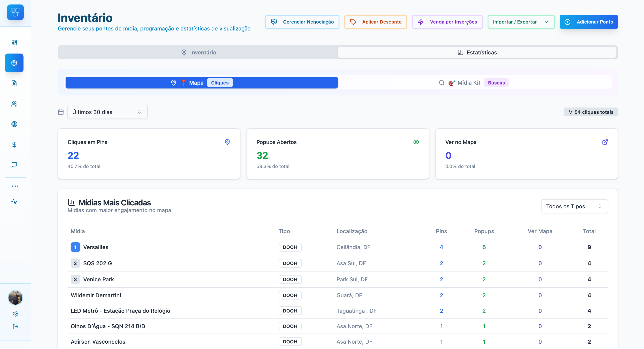This screenshot has width=644, height=349.
Task: Switch to the Inventário tab
Action: pyautogui.click(x=198, y=52)
